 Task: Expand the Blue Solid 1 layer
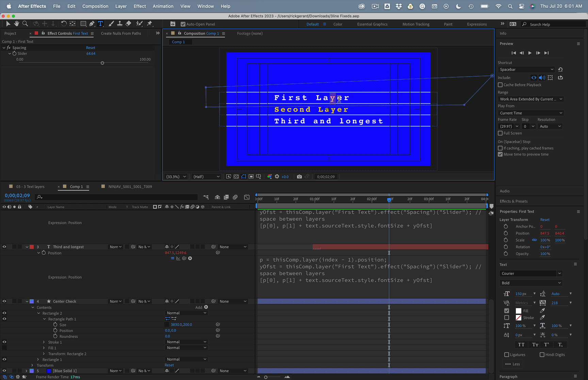(x=27, y=371)
